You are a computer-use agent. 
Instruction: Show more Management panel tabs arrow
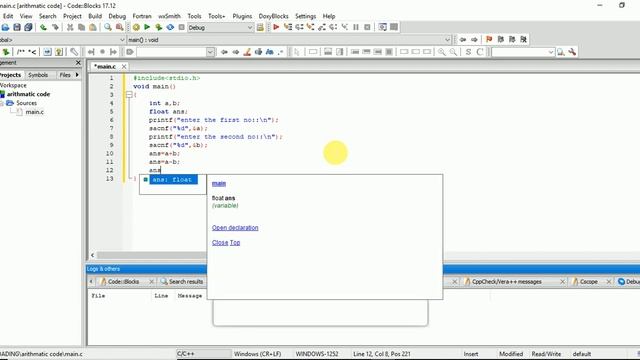tap(77, 75)
